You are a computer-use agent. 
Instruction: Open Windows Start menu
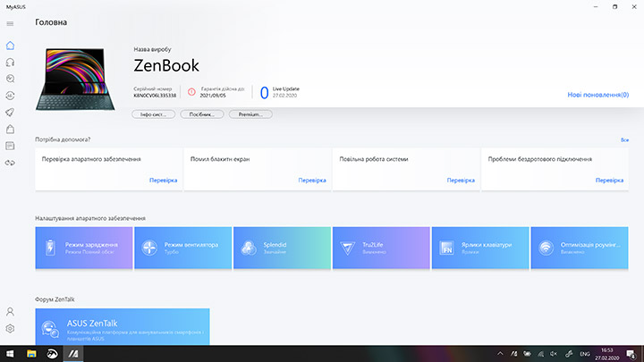click(x=10, y=354)
